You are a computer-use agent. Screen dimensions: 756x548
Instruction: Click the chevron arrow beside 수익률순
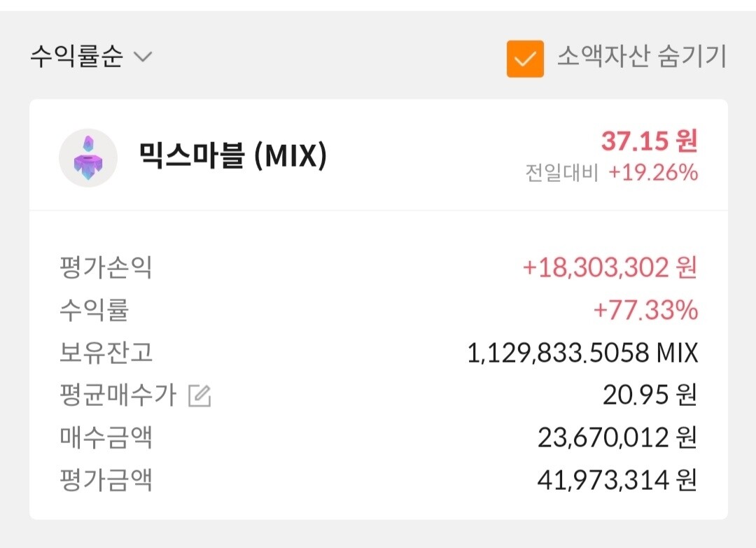143,57
